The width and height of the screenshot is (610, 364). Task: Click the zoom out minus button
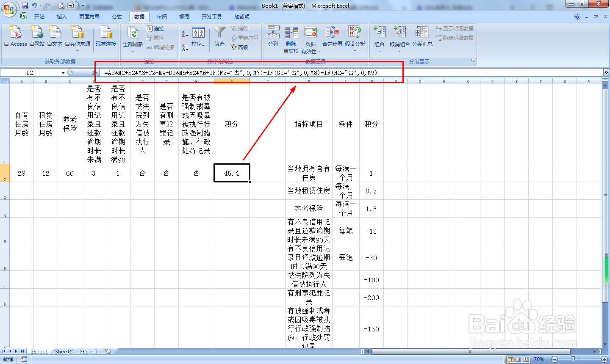(x=555, y=359)
